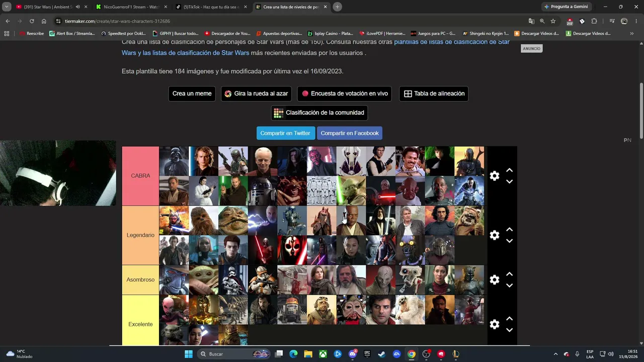644x362 pixels.
Task: Open the Xbox app on the taskbar
Action: pos(323,354)
